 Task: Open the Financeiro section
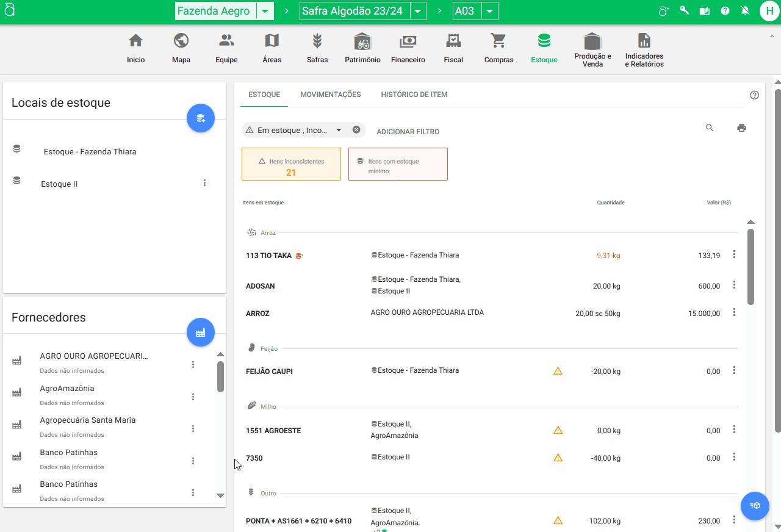(x=408, y=41)
